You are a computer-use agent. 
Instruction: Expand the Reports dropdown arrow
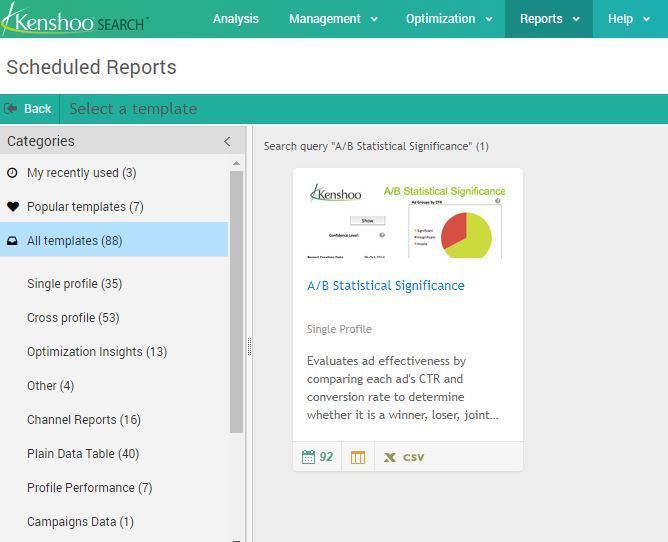[x=576, y=19]
